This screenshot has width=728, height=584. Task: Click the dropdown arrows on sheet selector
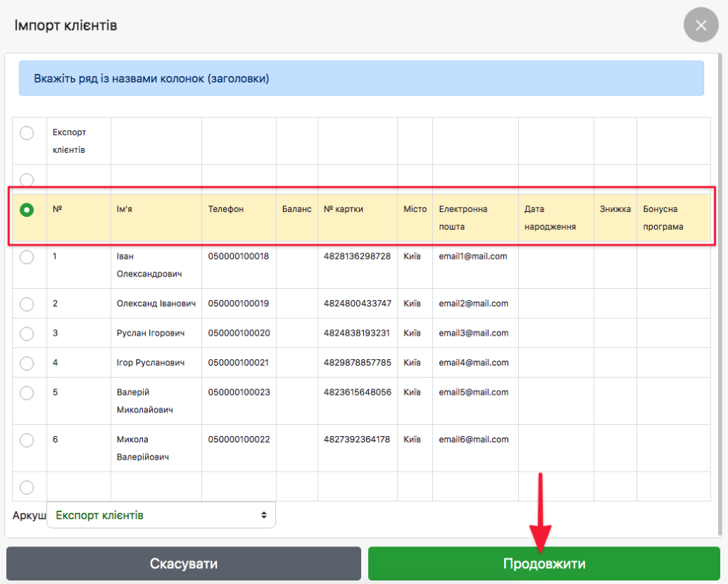(264, 515)
